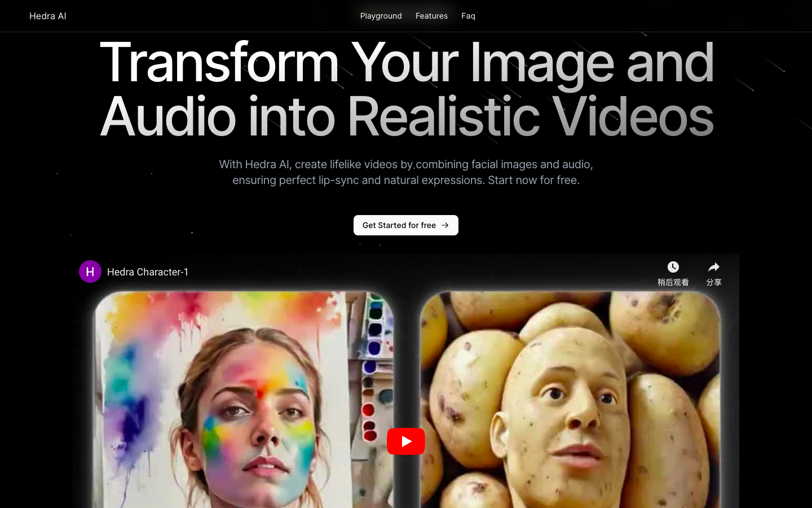This screenshot has height=508, width=812.
Task: Click the potato face video thumbnail
Action: 571,400
